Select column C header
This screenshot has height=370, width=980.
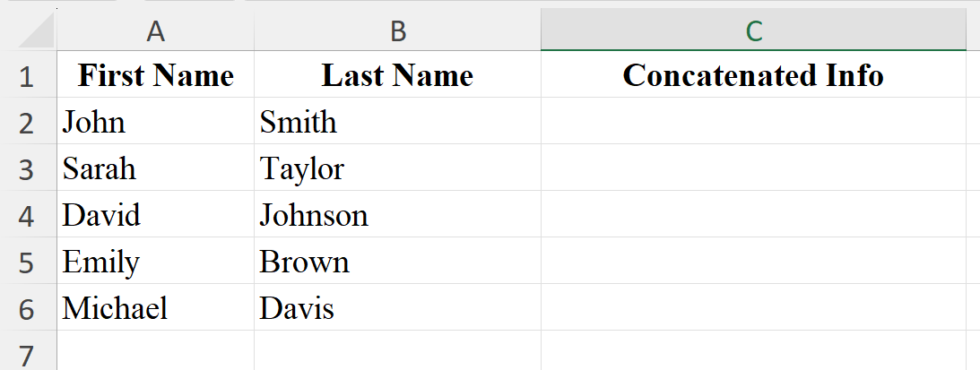pyautogui.click(x=753, y=30)
